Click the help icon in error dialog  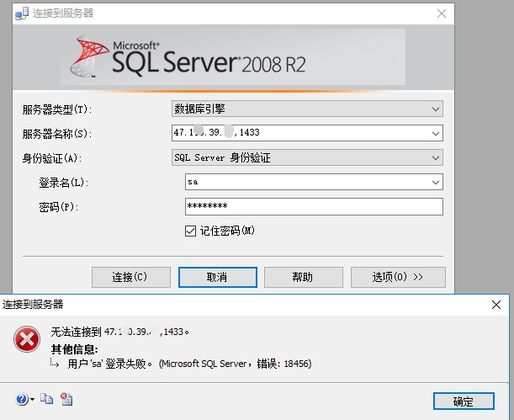point(22,399)
